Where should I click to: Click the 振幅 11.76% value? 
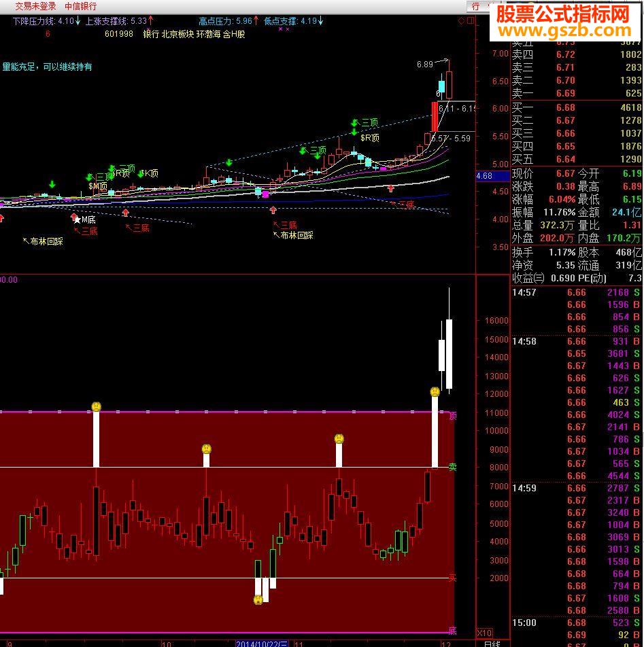pos(560,213)
